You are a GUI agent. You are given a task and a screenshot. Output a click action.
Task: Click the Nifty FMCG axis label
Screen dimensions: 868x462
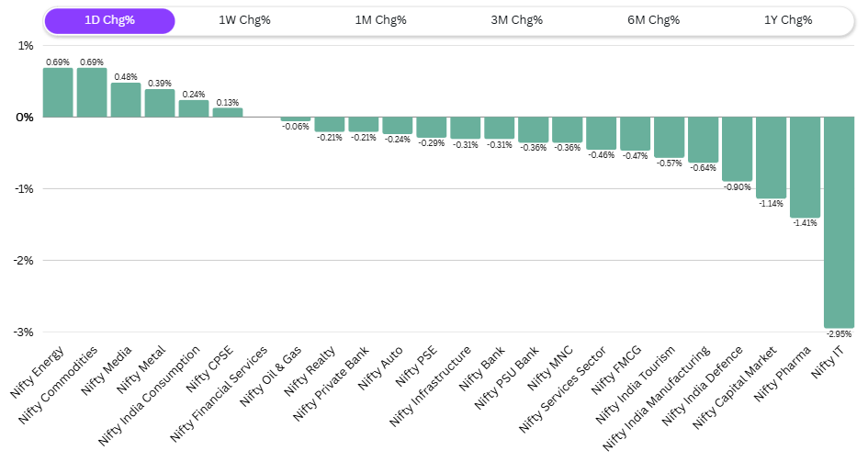tap(616, 370)
